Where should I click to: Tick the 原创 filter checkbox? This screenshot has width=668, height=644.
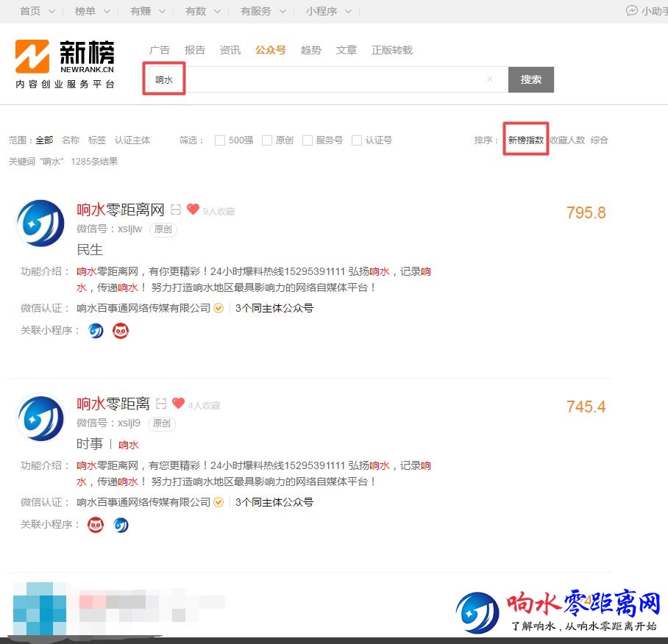[267, 140]
